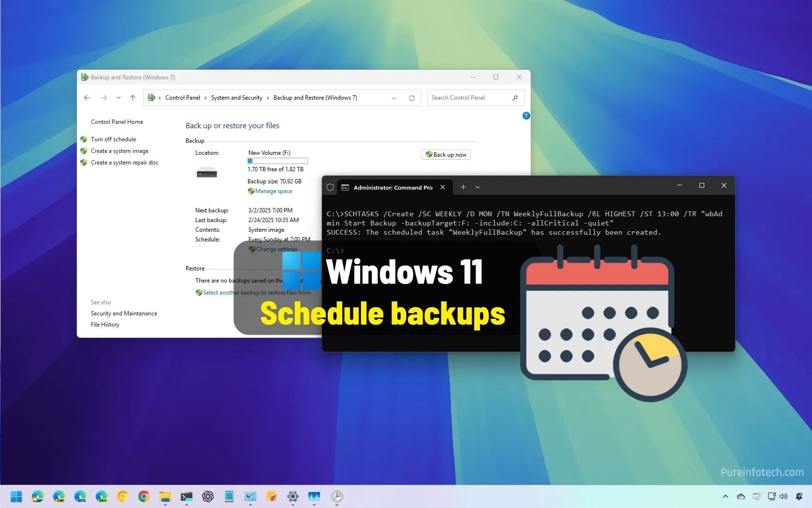
Task: Open notifications bell in system tray
Action: (799, 496)
